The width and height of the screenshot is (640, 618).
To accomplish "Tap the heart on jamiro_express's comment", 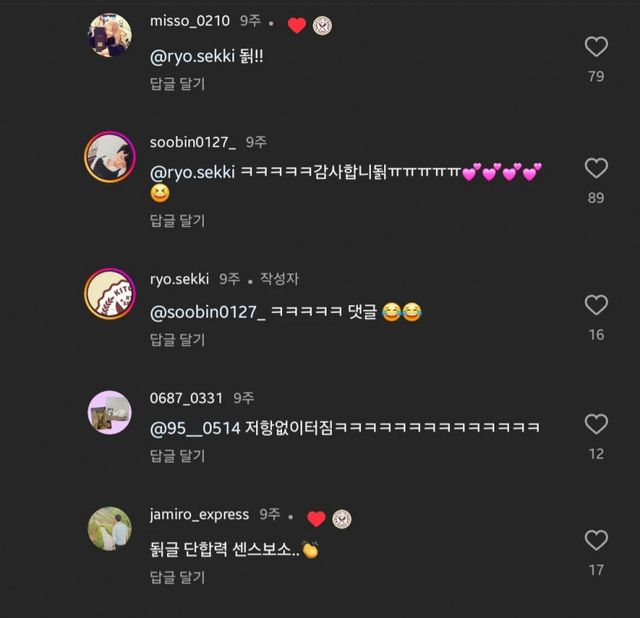I will point(596,541).
